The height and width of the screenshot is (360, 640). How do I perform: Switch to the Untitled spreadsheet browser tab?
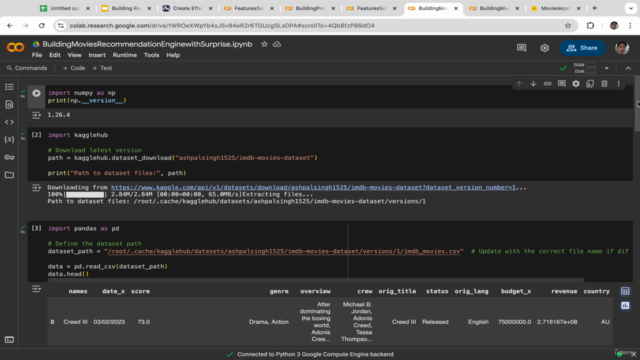point(64,8)
